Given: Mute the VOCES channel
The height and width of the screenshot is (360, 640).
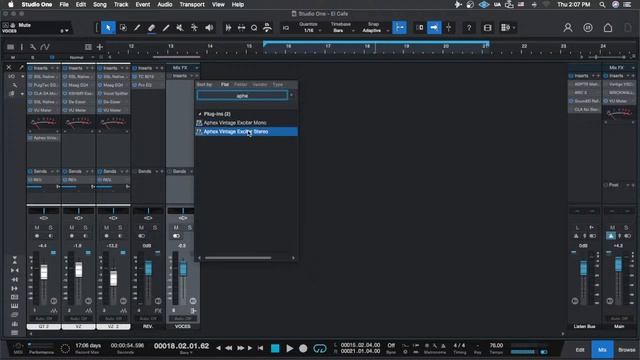Looking at the screenshot, I should tap(176, 228).
